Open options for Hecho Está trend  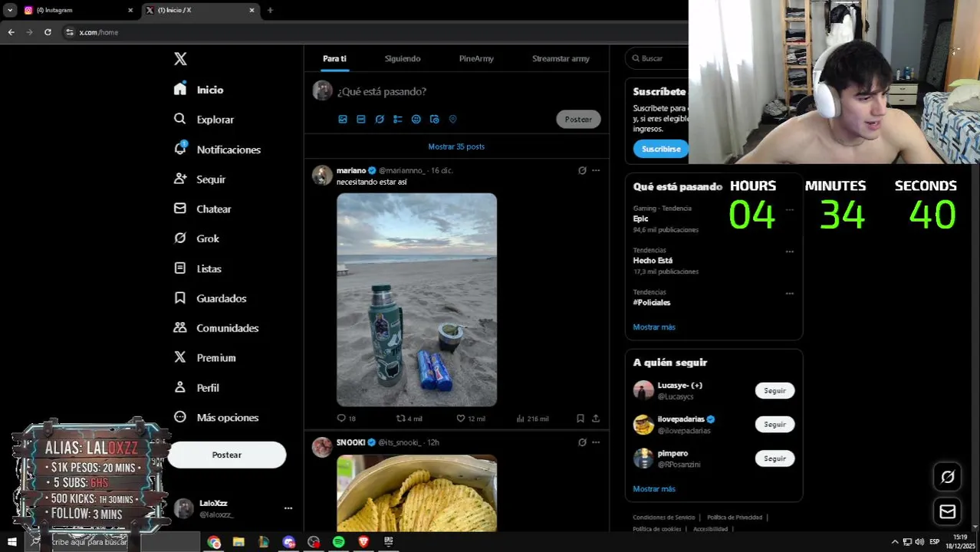[x=789, y=251]
